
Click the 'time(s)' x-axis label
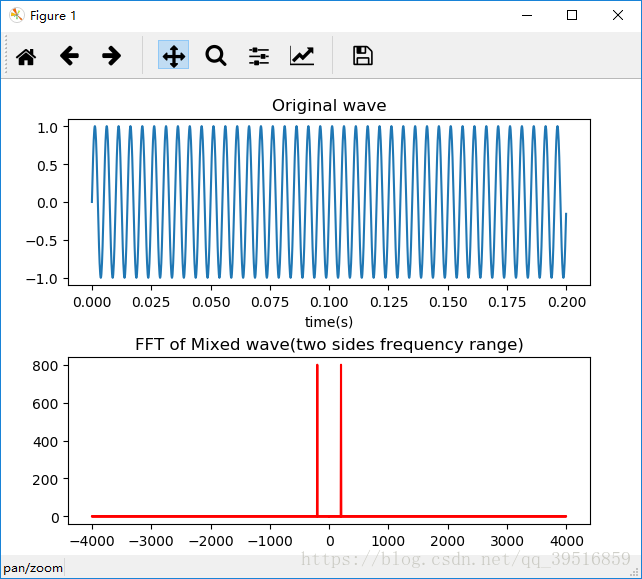pos(329,322)
